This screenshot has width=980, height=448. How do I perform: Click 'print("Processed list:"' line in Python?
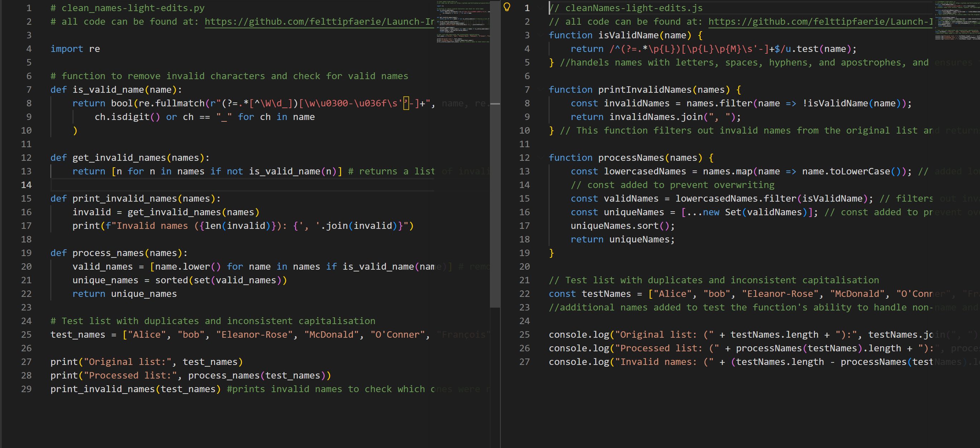coord(191,376)
